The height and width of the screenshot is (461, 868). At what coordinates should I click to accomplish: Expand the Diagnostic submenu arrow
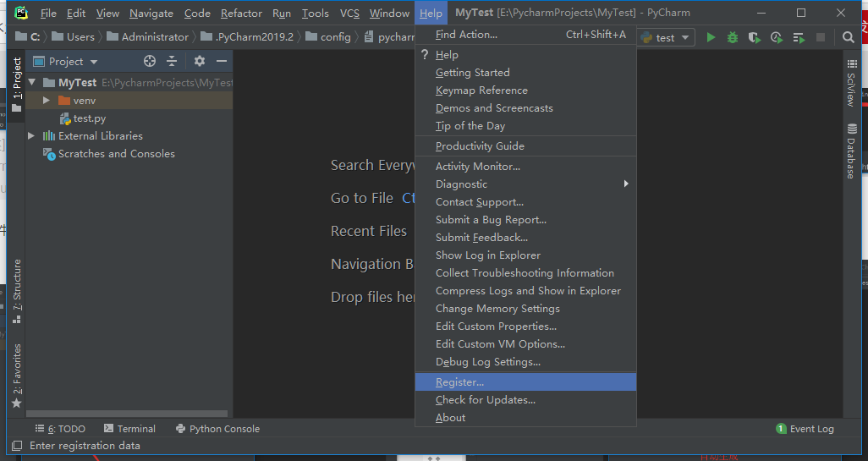pyautogui.click(x=626, y=184)
